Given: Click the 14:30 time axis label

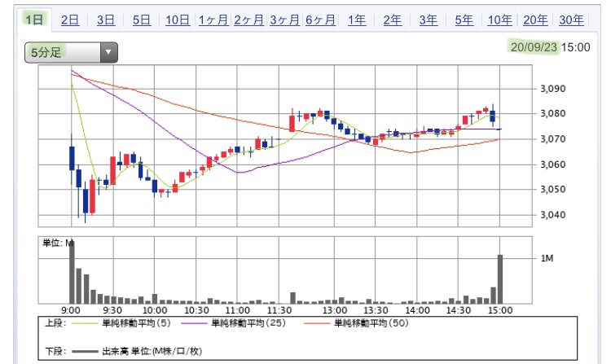Looking at the screenshot, I should (x=459, y=310).
